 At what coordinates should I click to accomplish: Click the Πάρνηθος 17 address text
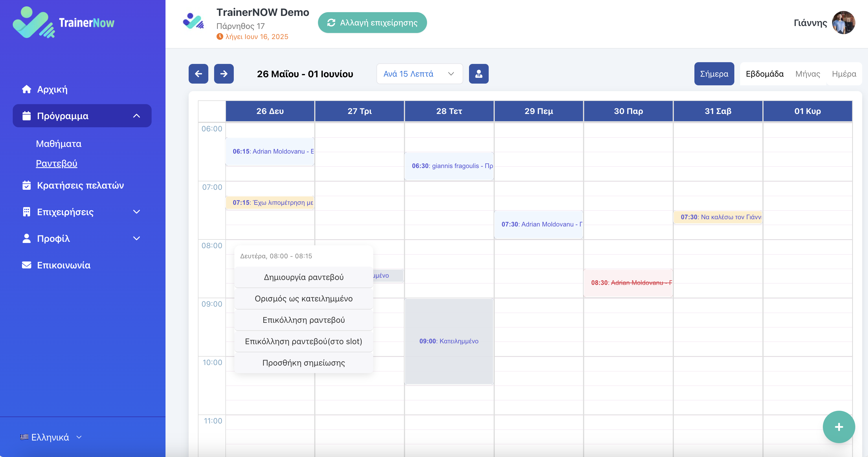point(241,26)
